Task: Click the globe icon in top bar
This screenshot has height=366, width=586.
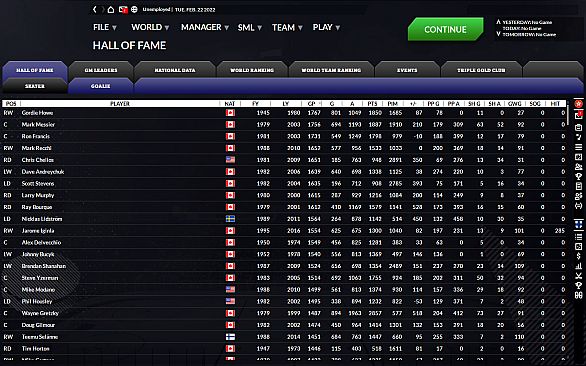Action: pyautogui.click(x=134, y=9)
